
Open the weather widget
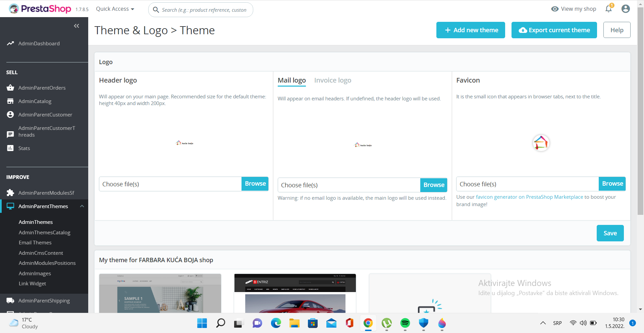23,323
